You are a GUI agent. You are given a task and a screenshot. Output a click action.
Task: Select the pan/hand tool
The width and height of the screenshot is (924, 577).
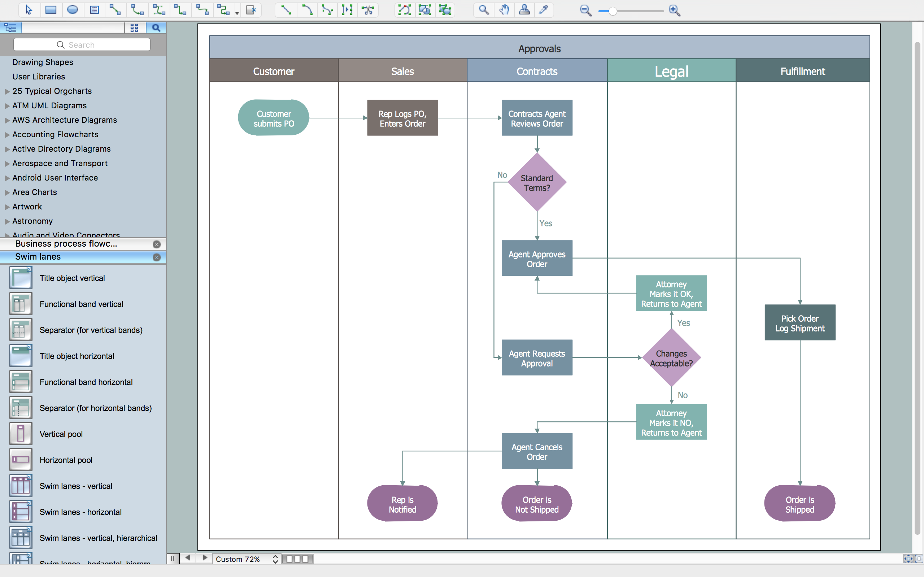503,10
